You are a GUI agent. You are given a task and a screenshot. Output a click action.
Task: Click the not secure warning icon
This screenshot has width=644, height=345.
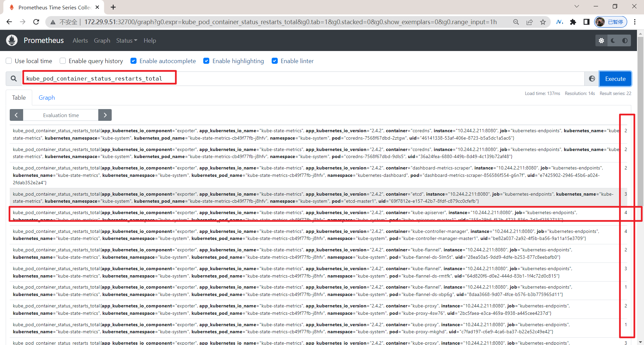tap(53, 22)
